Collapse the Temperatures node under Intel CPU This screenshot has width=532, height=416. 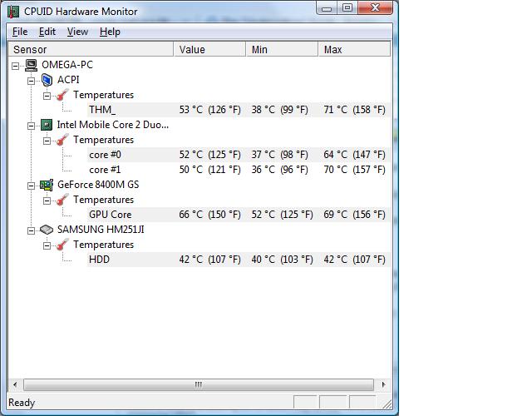coord(47,141)
